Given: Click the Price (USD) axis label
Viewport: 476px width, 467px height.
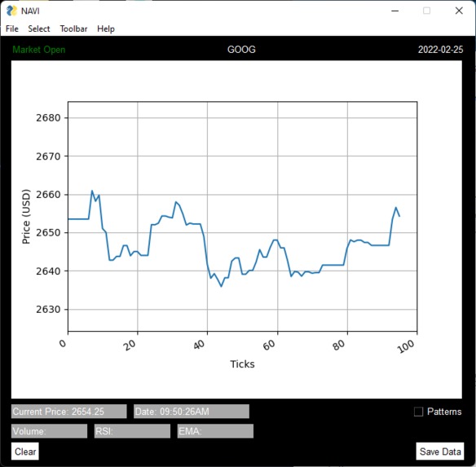Looking at the screenshot, I should (x=26, y=217).
